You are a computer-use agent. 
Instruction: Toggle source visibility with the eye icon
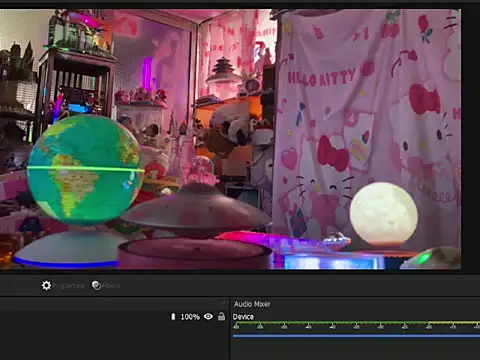208,316
